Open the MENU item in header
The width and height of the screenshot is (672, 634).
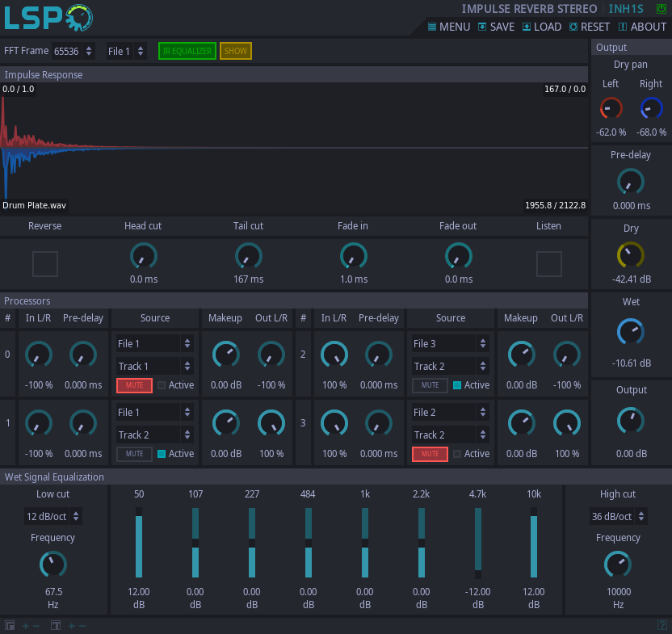[x=449, y=27]
